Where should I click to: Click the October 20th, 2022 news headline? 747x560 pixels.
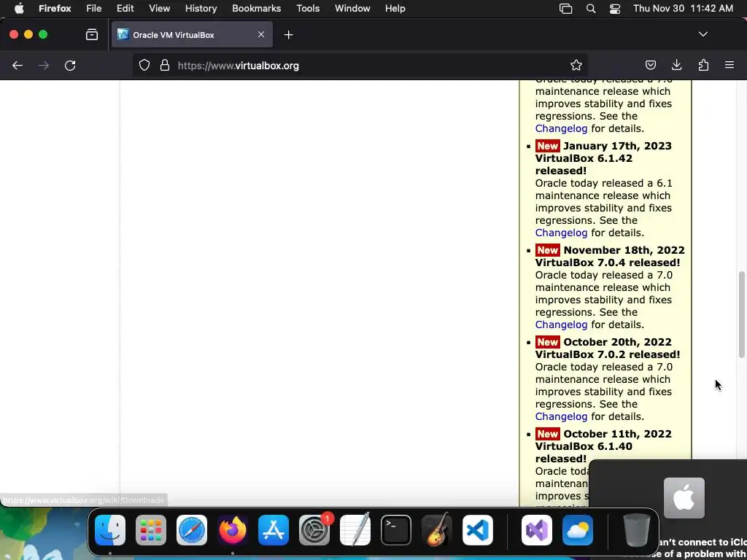[608, 348]
